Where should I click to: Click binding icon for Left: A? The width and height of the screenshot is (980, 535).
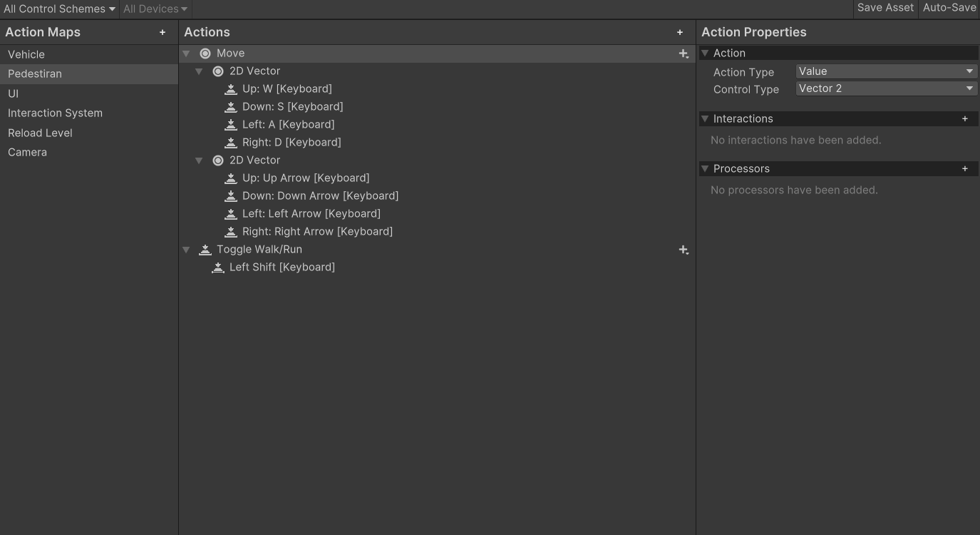tap(231, 125)
